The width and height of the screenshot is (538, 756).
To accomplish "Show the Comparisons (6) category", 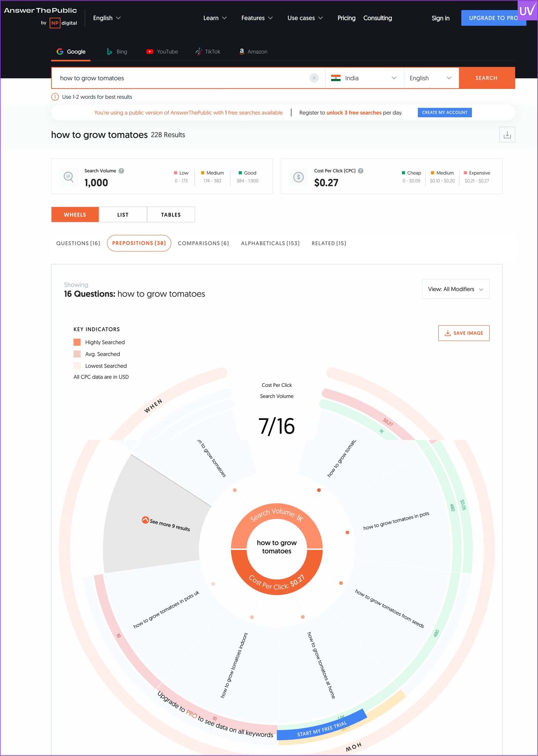I will [x=203, y=243].
